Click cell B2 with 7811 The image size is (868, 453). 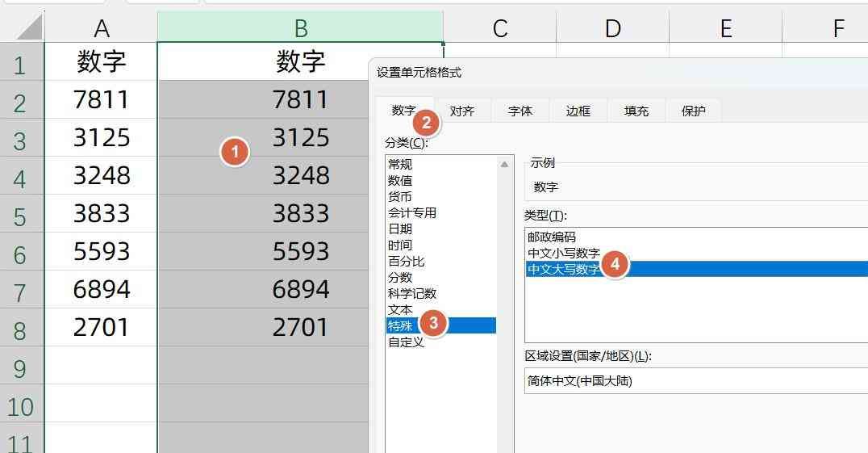(263, 99)
